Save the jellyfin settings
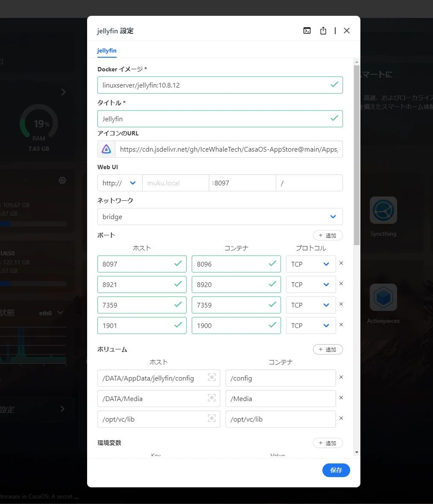The height and width of the screenshot is (504, 433). pos(336,470)
